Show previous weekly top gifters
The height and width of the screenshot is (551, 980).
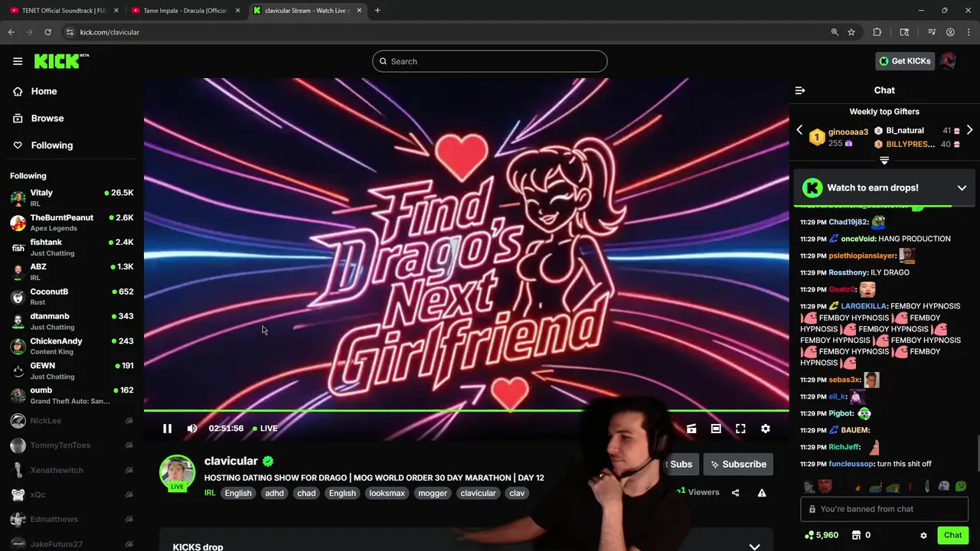pyautogui.click(x=799, y=130)
